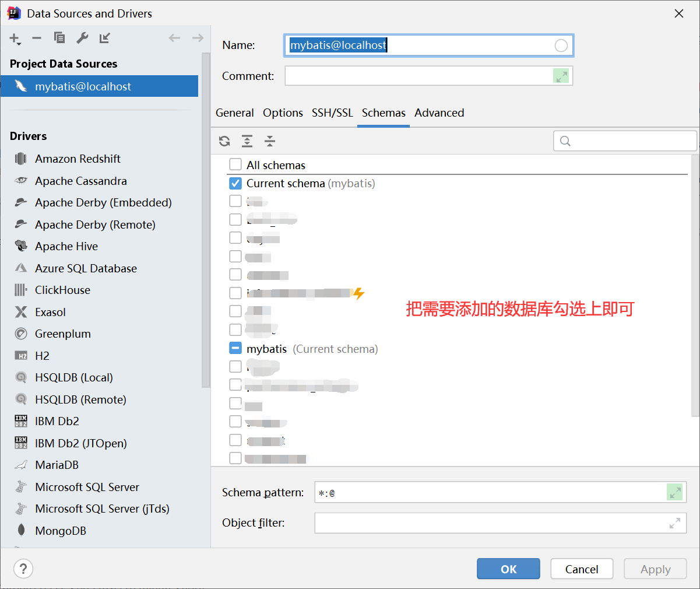
Task: Click the Apply button
Action: pyautogui.click(x=655, y=569)
